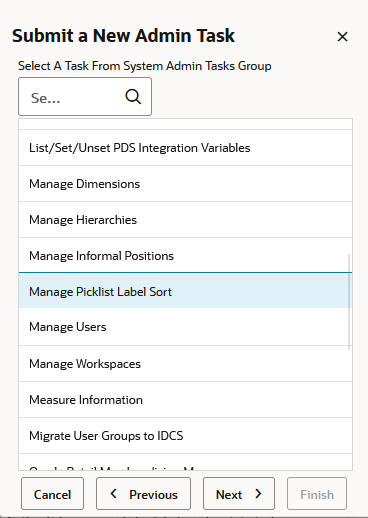This screenshot has height=518, width=368.
Task: Pick the Measure Information task
Action: pos(185,400)
